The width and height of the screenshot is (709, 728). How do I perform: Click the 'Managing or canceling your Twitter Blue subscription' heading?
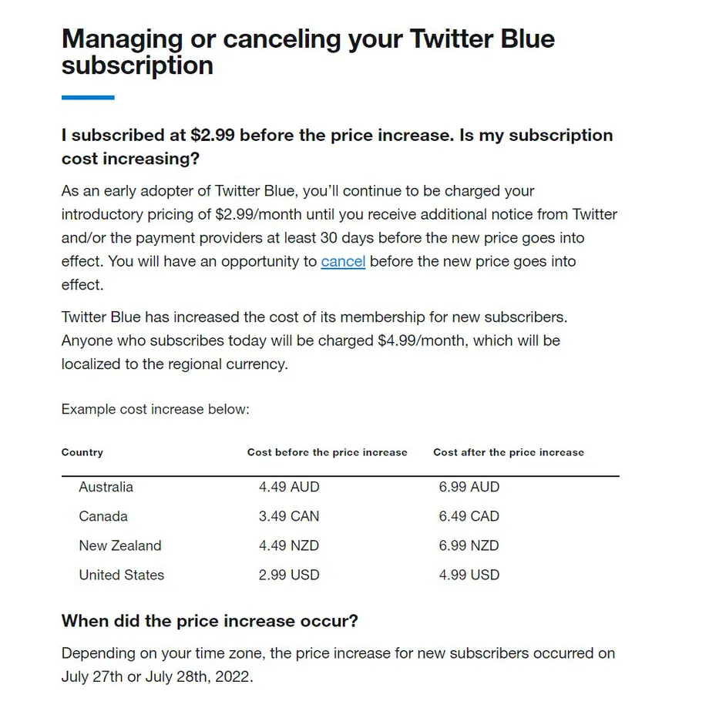coord(307,52)
